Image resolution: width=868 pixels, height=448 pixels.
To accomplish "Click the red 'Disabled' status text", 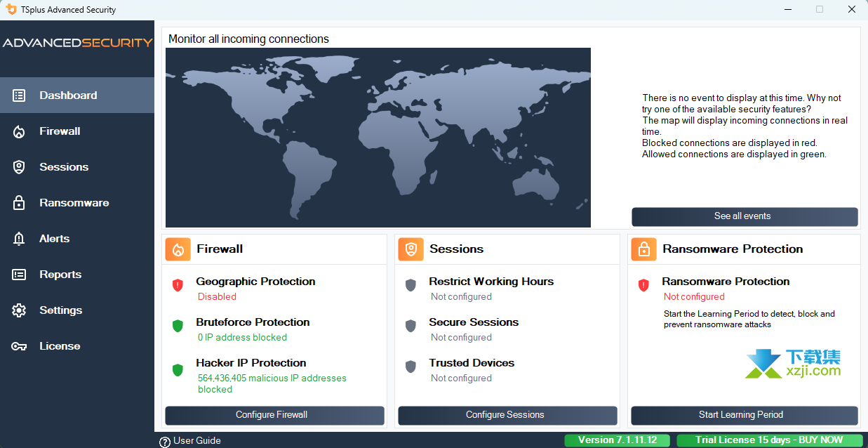I will 217,297.
